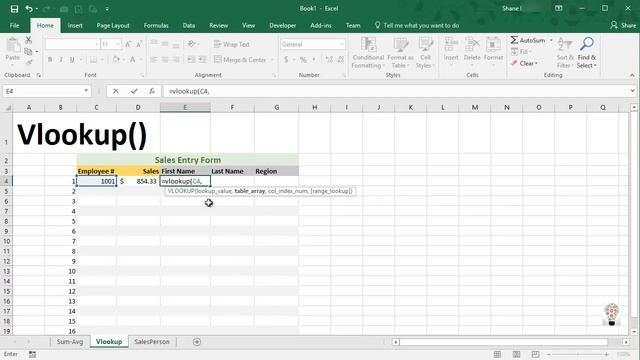Open the font name dropdown
Viewport: 640px width, 360px height.
pyautogui.click(x=97, y=44)
